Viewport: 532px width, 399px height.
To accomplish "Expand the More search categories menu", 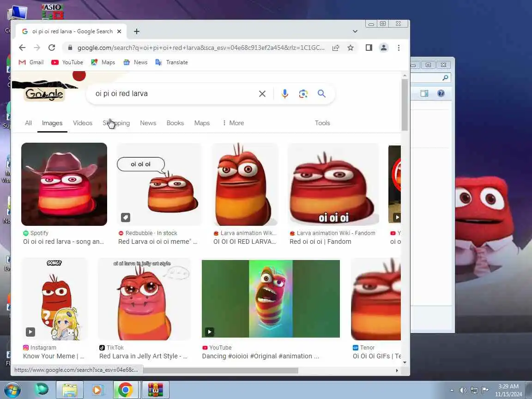I will coord(233,123).
